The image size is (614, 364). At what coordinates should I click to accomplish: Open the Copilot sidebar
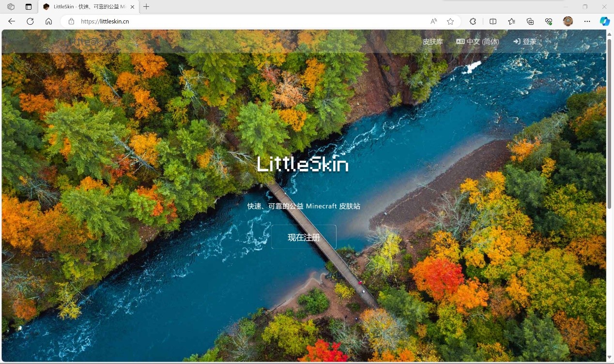tap(604, 21)
